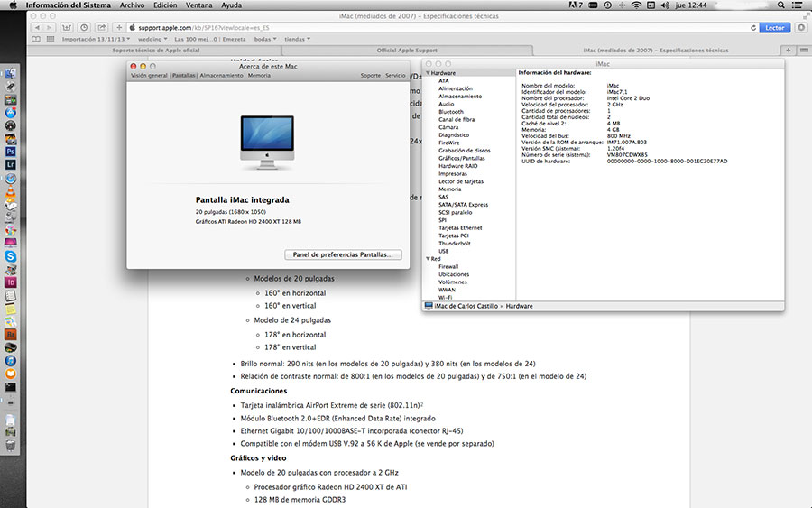Open bodas bookmarks folder dropdown
This screenshot has width=812, height=508.
(265, 39)
